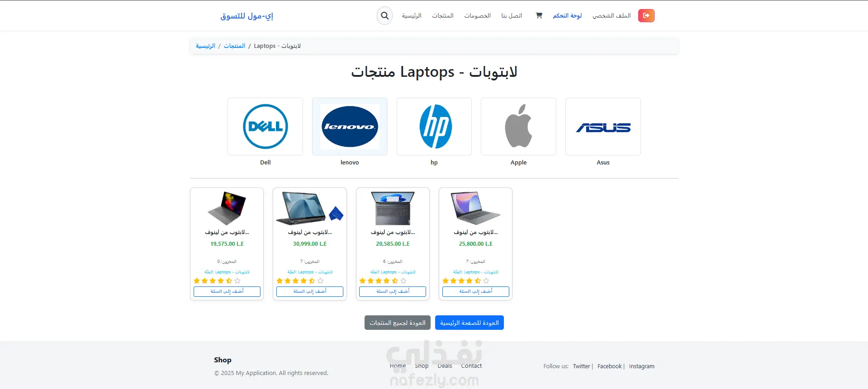
Task: Click العودة لجميع المنتجات grey button
Action: (398, 323)
